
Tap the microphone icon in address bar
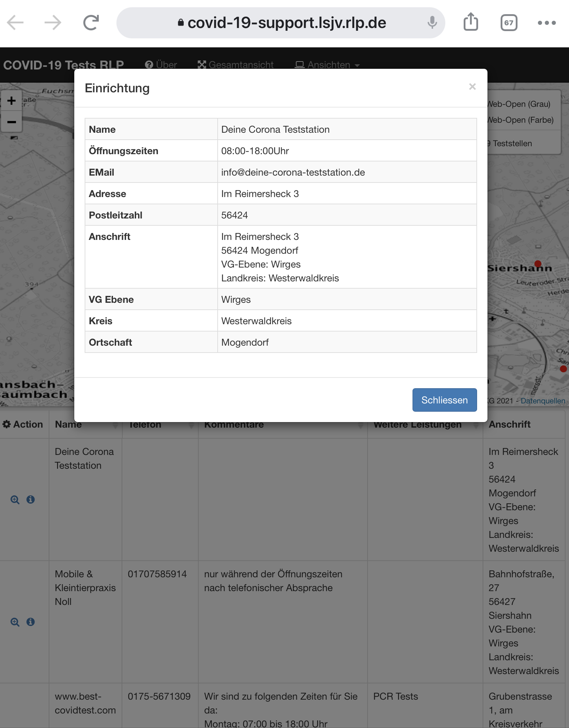pyautogui.click(x=432, y=23)
